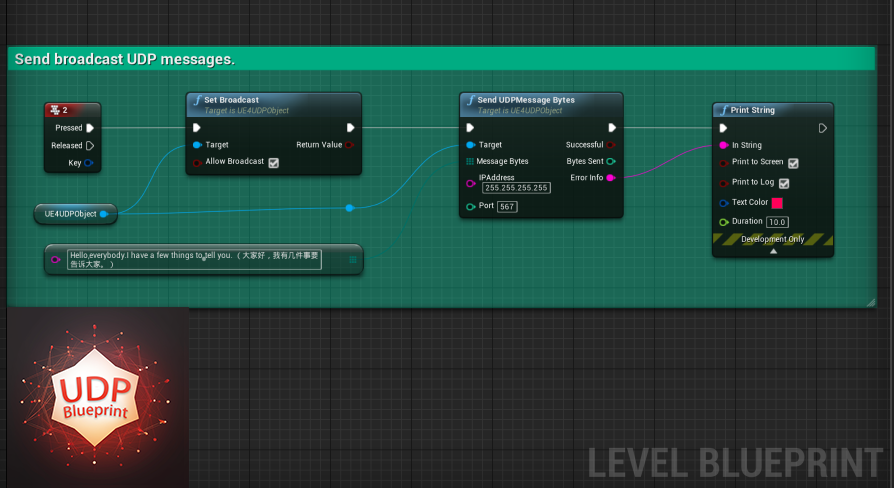
Task: Click the Duration input pin
Action: (x=724, y=222)
